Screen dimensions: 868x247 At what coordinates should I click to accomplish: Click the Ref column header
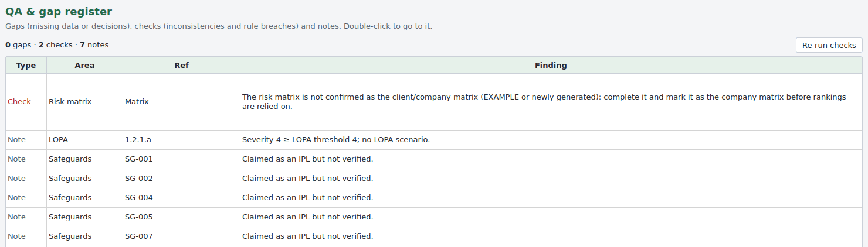(182, 65)
